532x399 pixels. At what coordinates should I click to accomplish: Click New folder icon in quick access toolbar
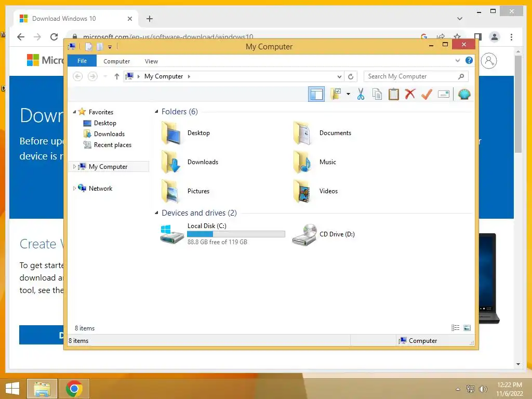pyautogui.click(x=99, y=46)
